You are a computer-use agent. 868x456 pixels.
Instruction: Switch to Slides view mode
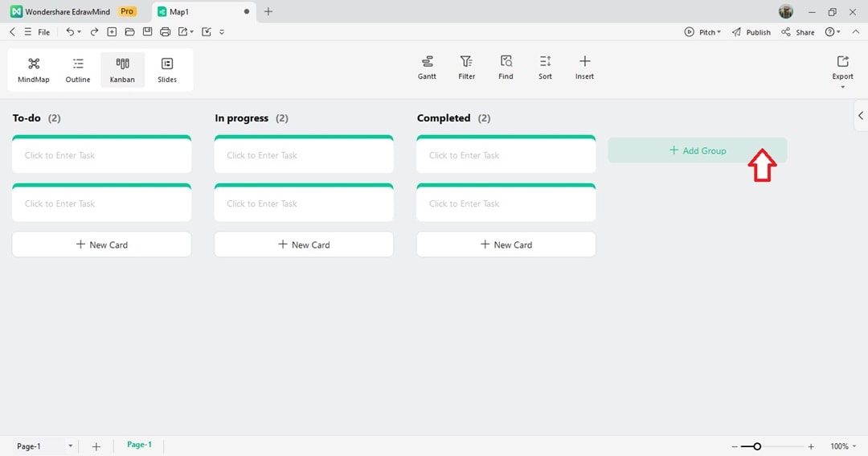tap(167, 70)
